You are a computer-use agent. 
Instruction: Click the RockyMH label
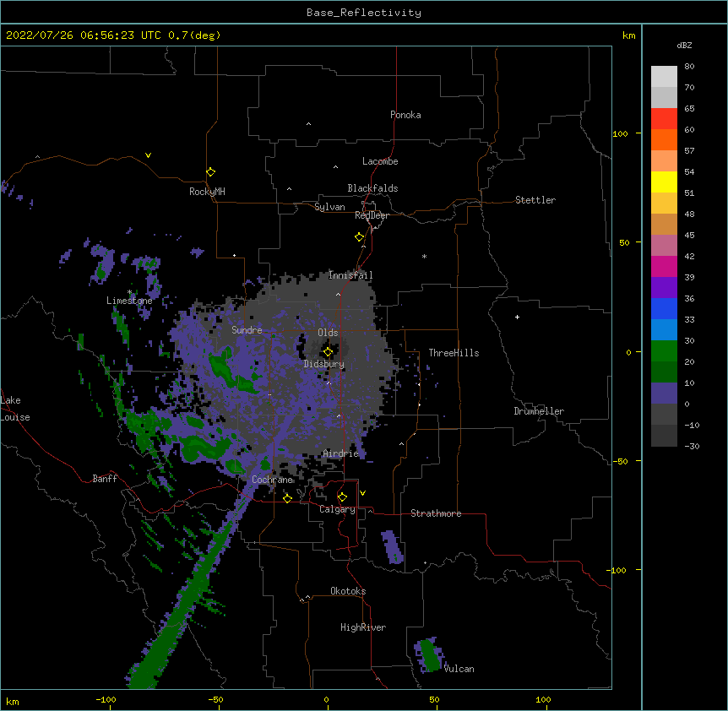pyautogui.click(x=207, y=192)
